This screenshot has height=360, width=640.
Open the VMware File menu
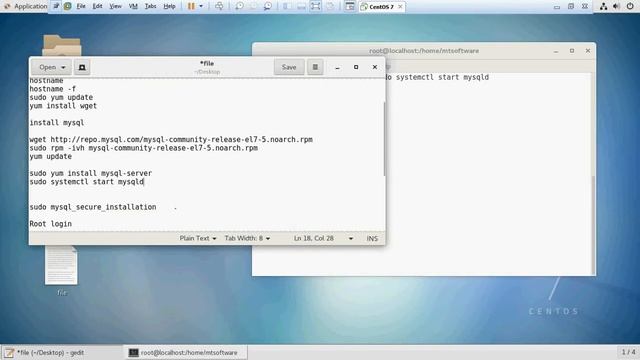coord(81,6)
